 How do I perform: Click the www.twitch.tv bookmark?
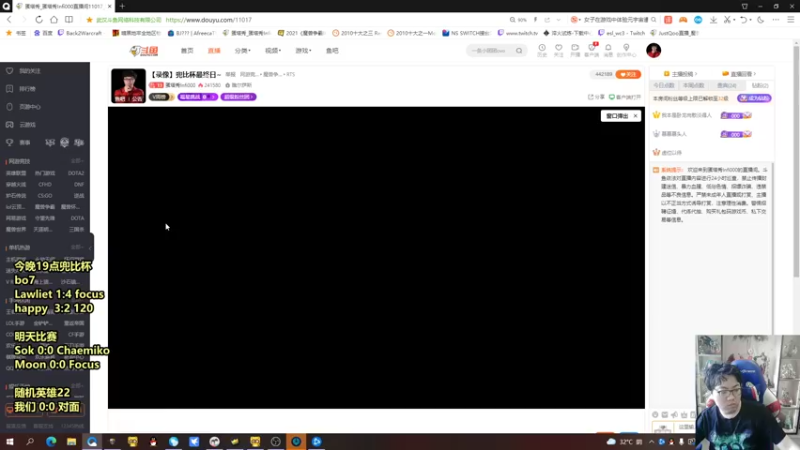click(517, 33)
